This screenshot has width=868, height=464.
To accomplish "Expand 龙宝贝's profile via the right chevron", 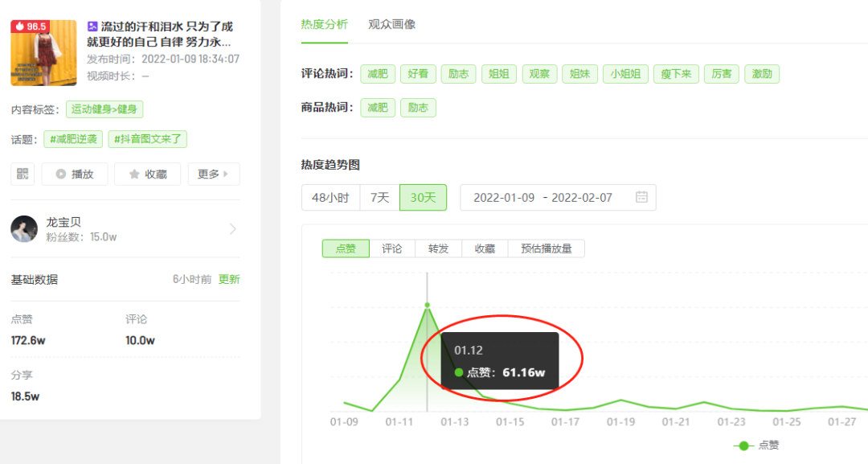I will pos(233,229).
